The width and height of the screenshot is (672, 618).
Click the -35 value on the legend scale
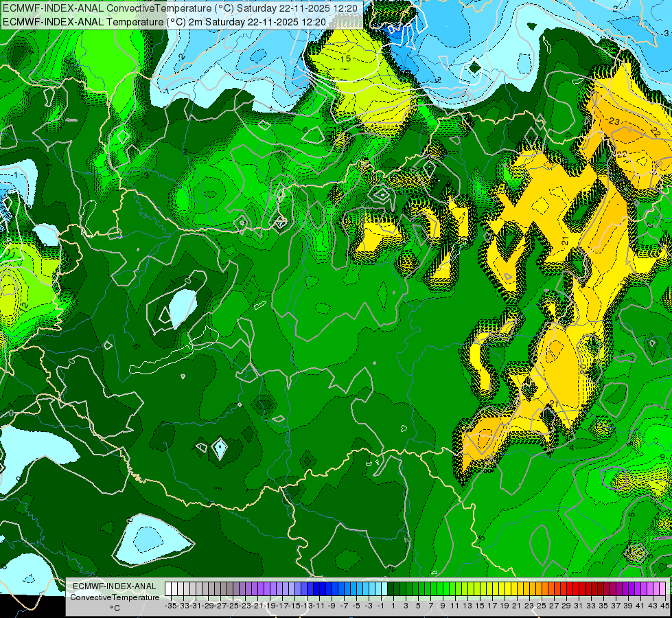click(170, 606)
